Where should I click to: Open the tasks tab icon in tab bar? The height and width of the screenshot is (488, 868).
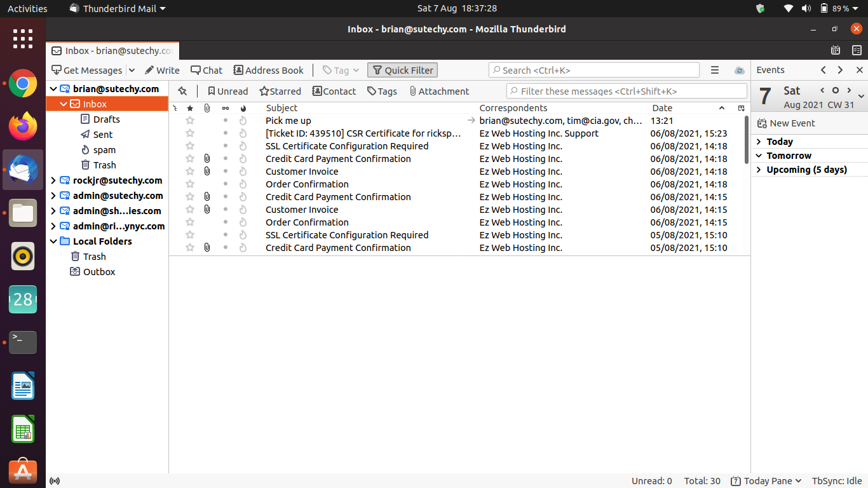(856, 50)
